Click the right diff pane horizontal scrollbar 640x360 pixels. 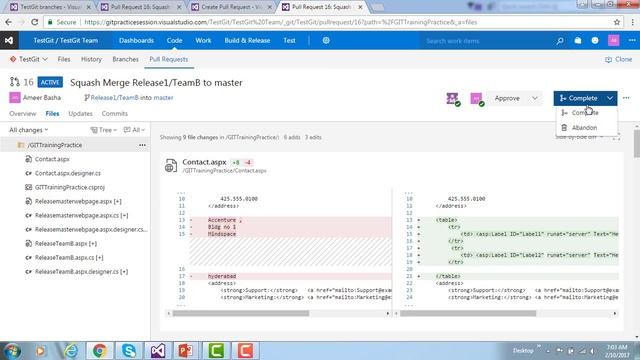468,313
